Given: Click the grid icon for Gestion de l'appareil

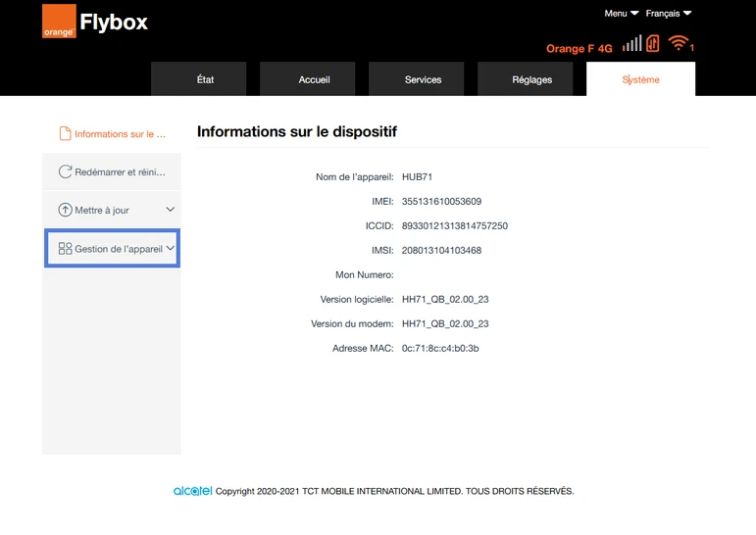Looking at the screenshot, I should click(65, 248).
